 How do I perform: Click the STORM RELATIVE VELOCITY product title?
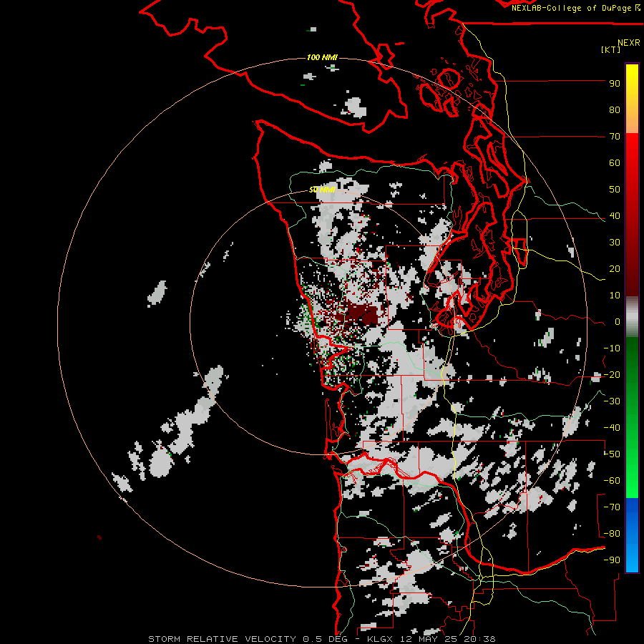point(222,639)
